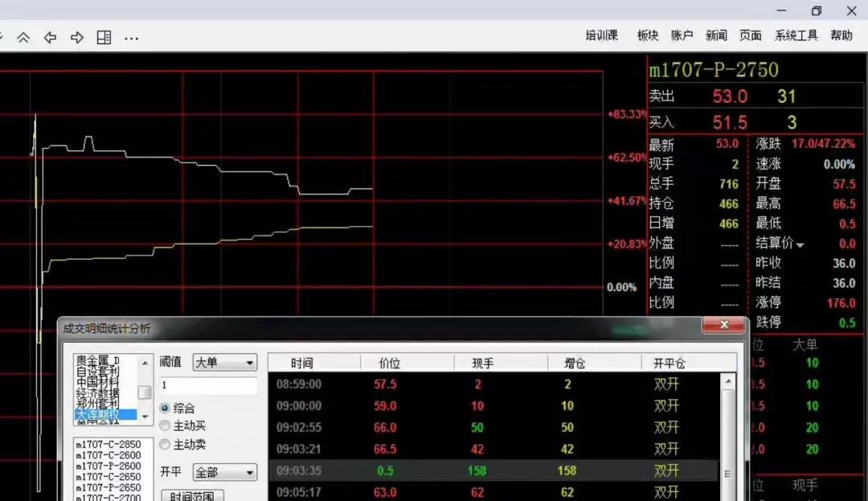The height and width of the screenshot is (501, 868).
Task: Click the category list scrollbar thumb
Action: (145, 392)
